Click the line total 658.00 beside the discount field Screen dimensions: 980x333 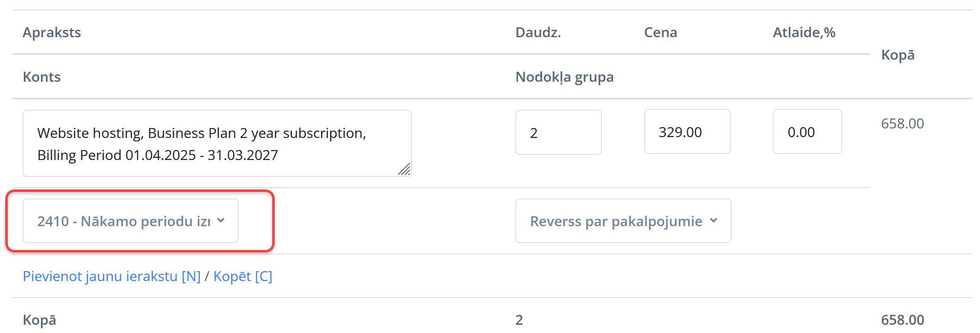click(x=902, y=124)
